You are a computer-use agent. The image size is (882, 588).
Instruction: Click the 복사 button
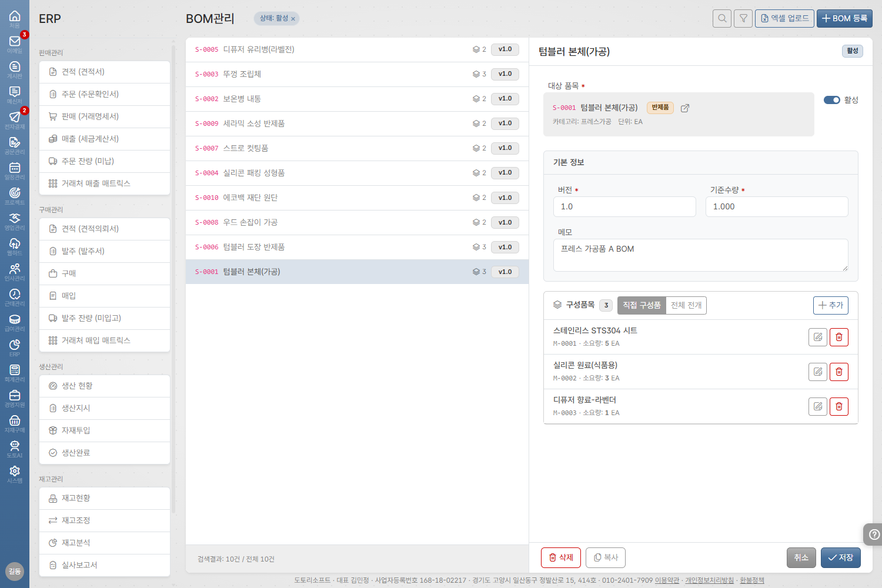pyautogui.click(x=606, y=557)
